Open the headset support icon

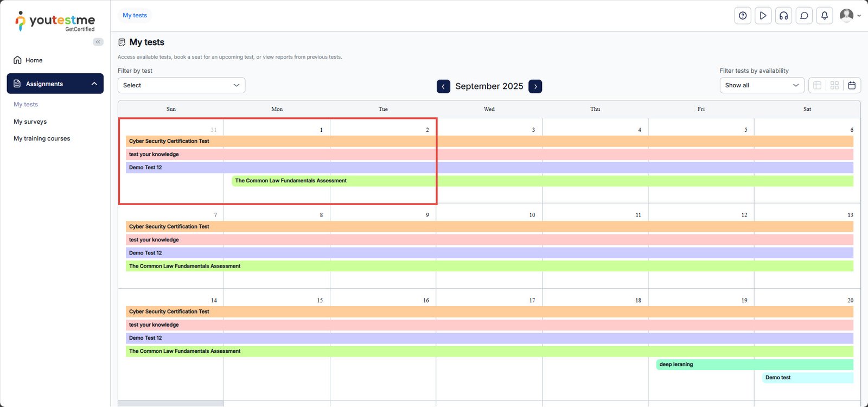783,16
